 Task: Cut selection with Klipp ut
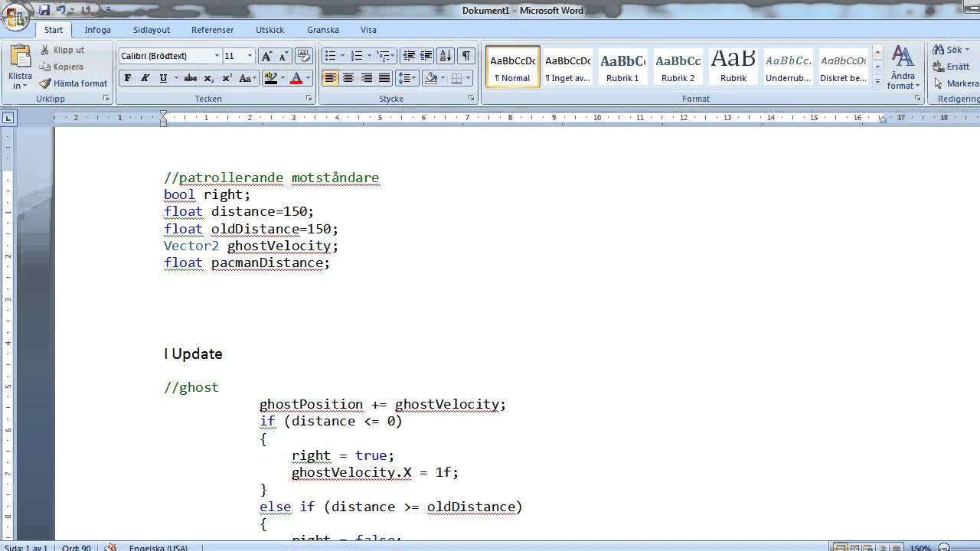[x=62, y=50]
